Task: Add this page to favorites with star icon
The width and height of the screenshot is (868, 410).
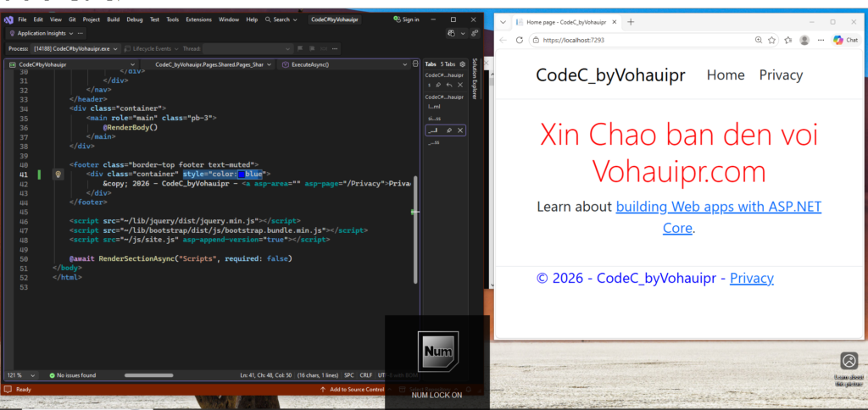Action: (771, 40)
